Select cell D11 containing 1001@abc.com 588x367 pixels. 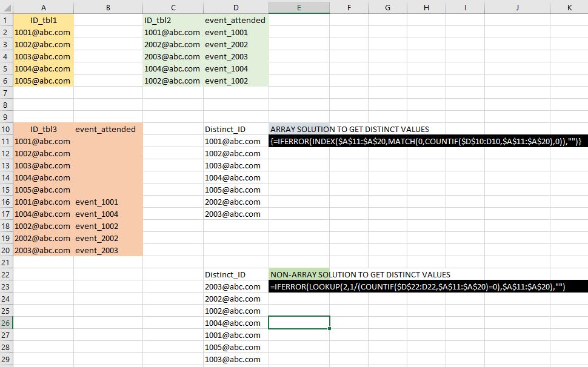point(236,141)
